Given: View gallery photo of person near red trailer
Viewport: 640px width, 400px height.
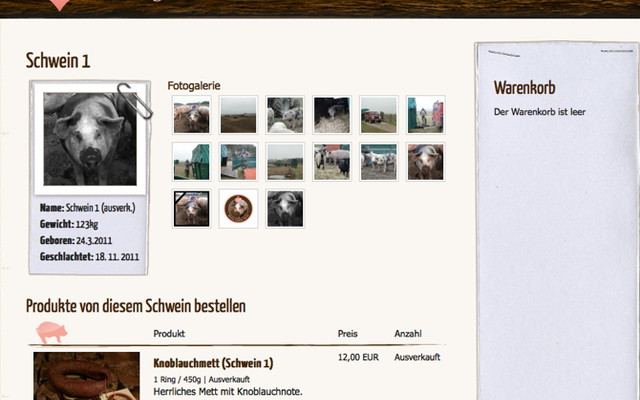Looking at the screenshot, I should [425, 115].
